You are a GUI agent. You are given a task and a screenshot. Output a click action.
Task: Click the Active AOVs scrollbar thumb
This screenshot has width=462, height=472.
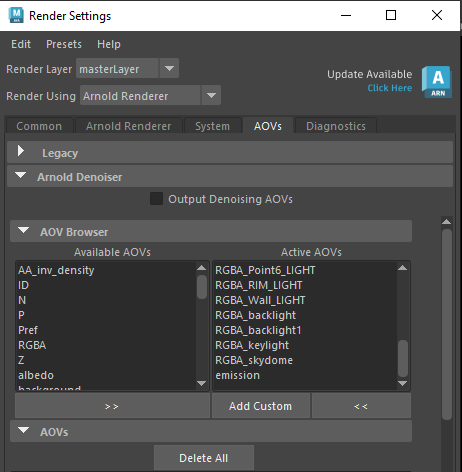click(403, 358)
